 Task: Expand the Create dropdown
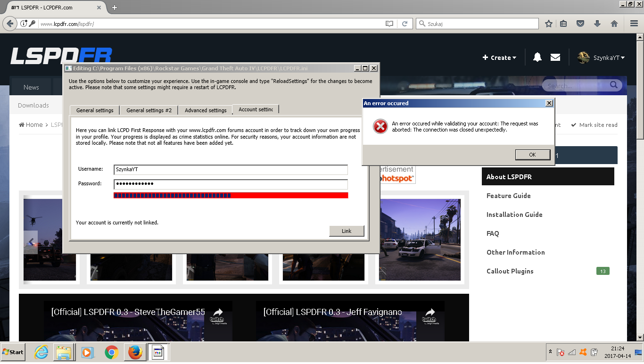coord(499,58)
